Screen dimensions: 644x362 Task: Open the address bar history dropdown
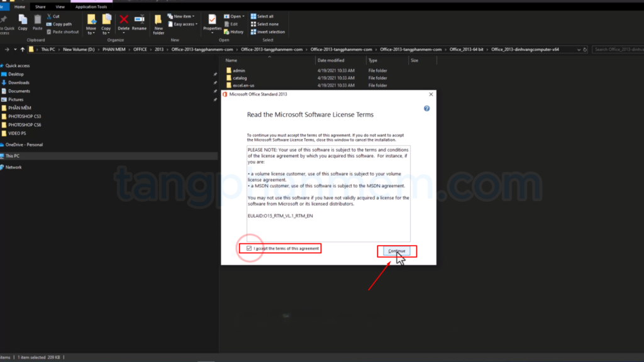(579, 49)
